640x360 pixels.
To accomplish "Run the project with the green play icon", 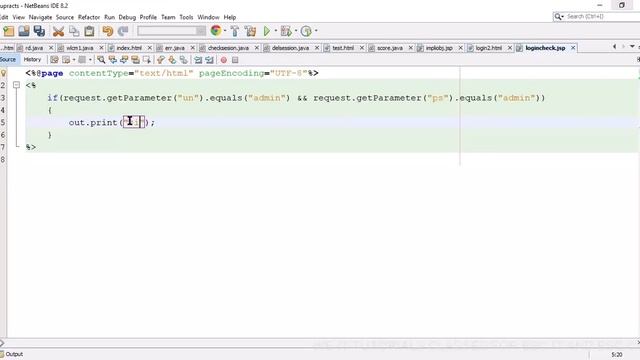I will (x=267, y=31).
